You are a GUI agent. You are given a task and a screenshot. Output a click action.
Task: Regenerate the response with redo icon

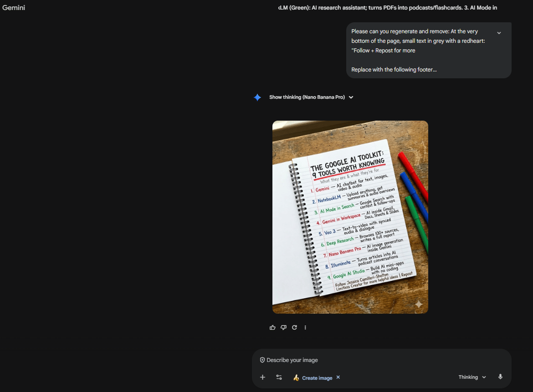click(294, 327)
